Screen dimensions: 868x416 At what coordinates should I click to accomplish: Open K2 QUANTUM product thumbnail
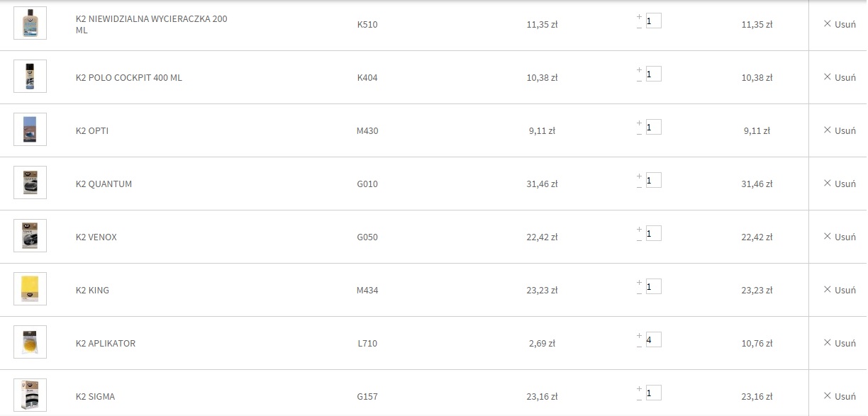30,183
